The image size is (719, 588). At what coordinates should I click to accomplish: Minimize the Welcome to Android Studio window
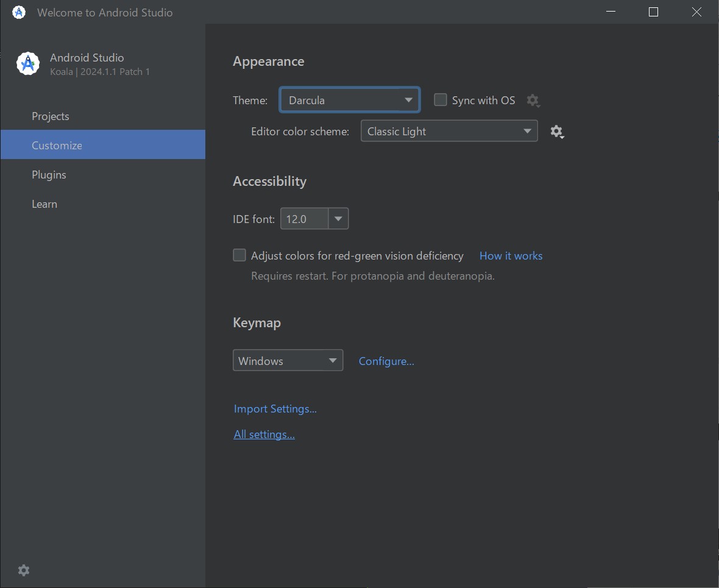click(x=611, y=12)
